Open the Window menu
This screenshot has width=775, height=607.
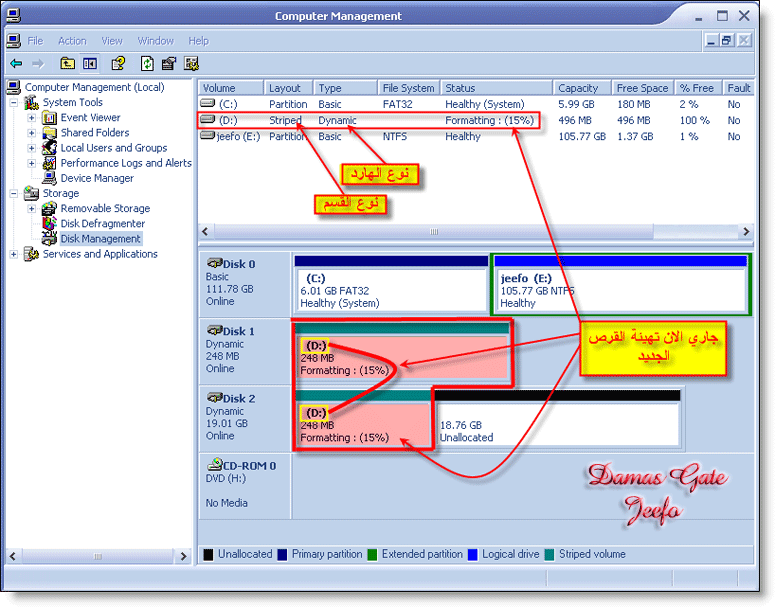point(156,41)
